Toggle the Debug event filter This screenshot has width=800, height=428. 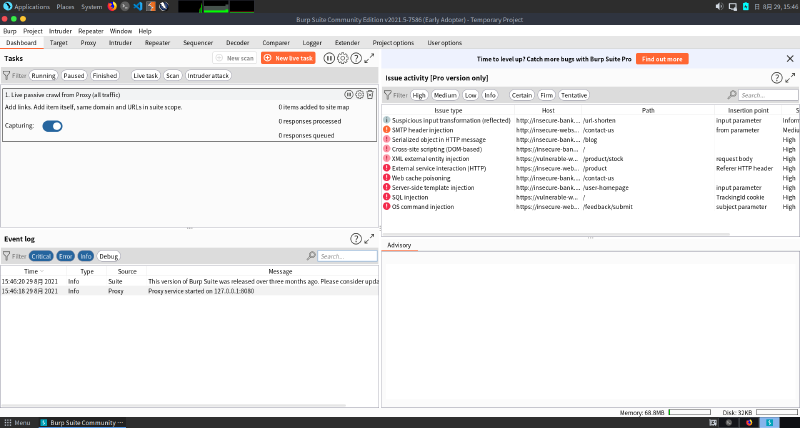[x=108, y=256]
